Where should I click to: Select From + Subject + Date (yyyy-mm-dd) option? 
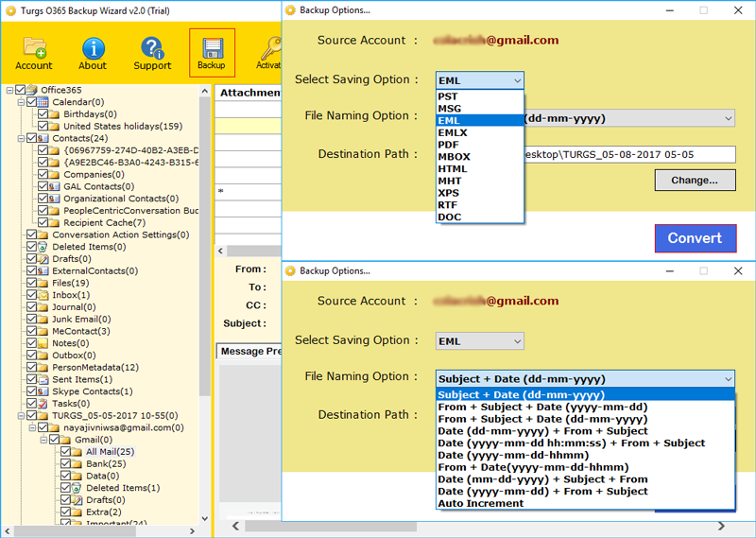(x=585, y=407)
